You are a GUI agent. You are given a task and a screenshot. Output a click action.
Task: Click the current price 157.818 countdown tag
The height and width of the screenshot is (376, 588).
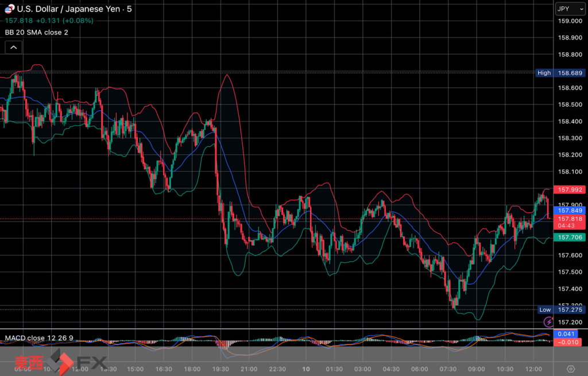coord(568,222)
